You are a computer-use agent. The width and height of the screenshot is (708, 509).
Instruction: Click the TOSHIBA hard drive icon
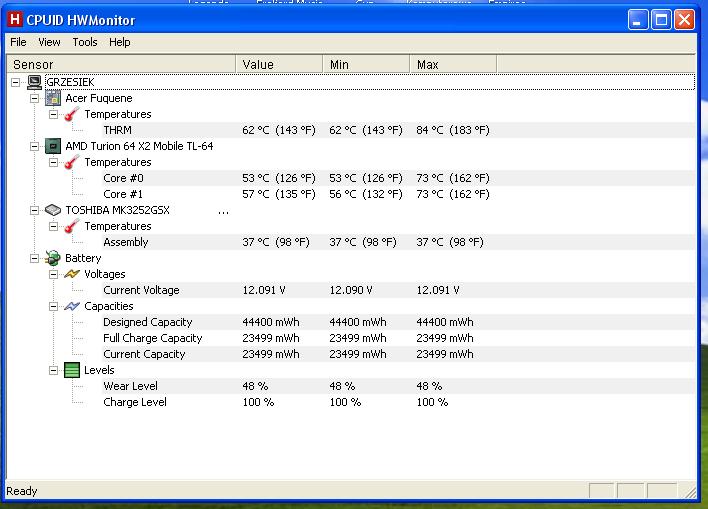click(x=53, y=210)
